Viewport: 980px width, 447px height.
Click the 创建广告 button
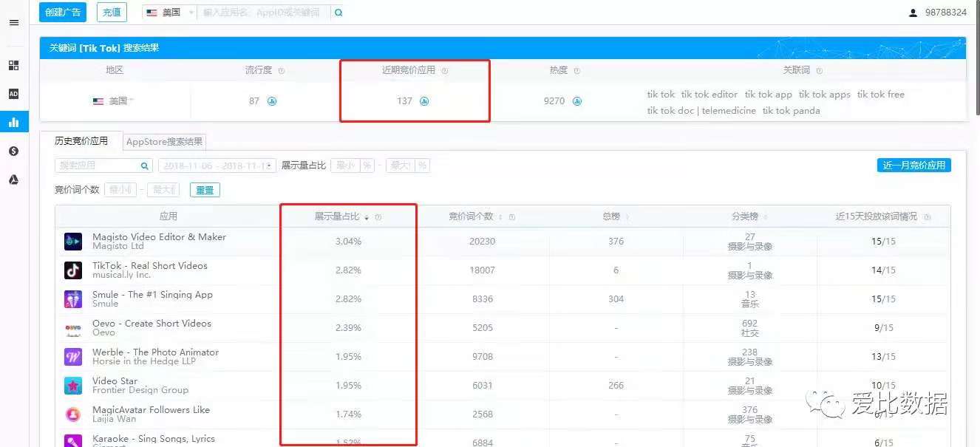pyautogui.click(x=63, y=12)
